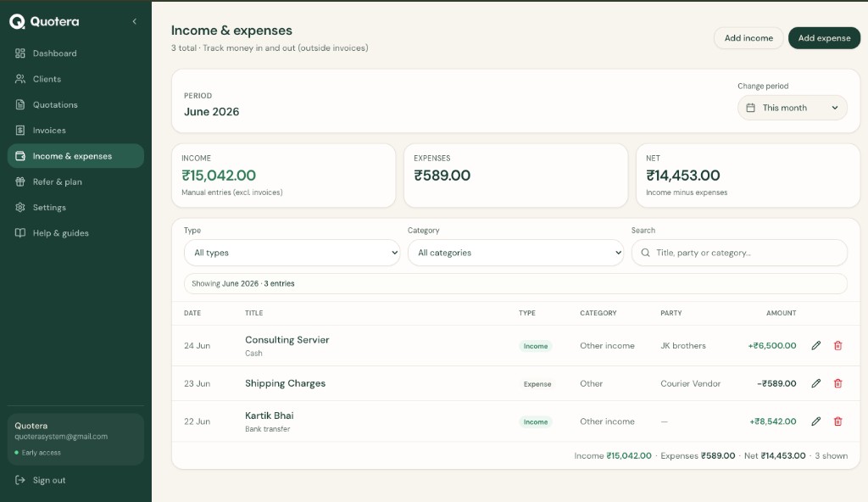Image resolution: width=868 pixels, height=502 pixels.
Task: Open the All categories dropdown
Action: tap(515, 253)
